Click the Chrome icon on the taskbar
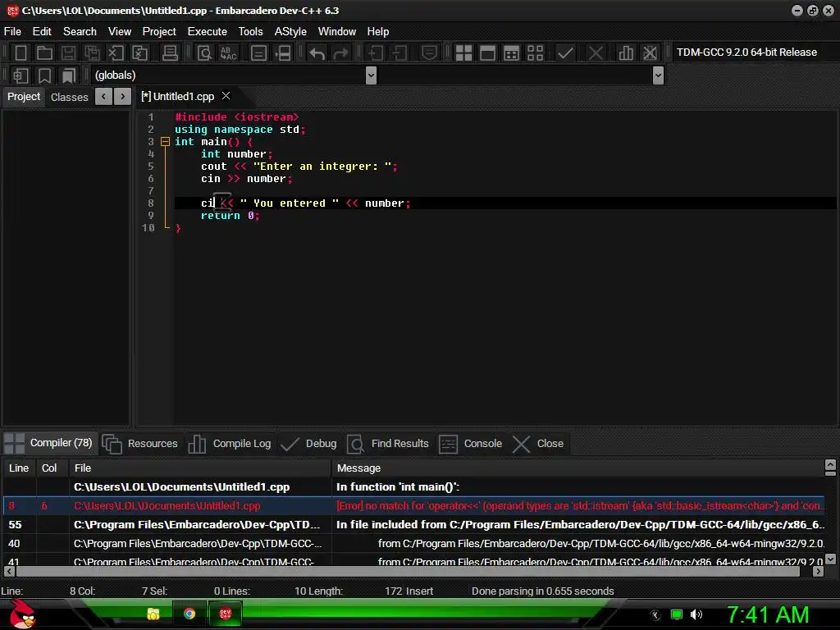Viewport: 840px width, 630px height. click(x=189, y=614)
